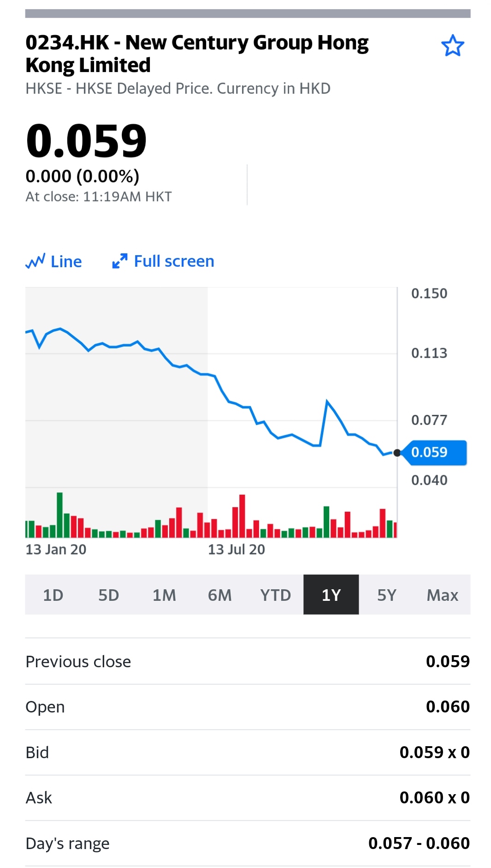The width and height of the screenshot is (491, 868).
Task: Add stock to watchlist with star icon
Action: (452, 46)
